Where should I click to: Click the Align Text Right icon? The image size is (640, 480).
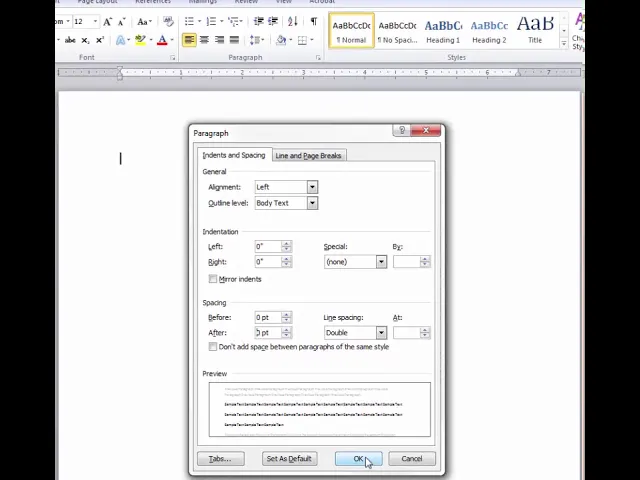(x=219, y=40)
